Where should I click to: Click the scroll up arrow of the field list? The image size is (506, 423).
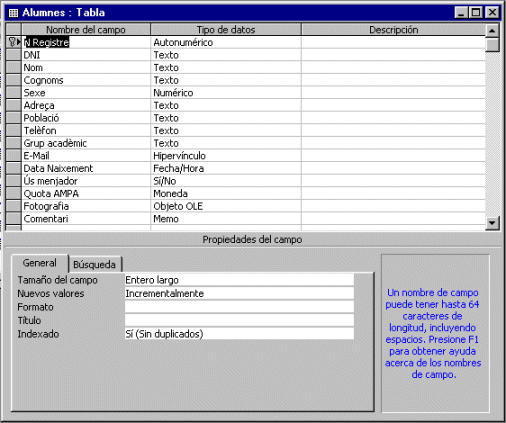(492, 31)
